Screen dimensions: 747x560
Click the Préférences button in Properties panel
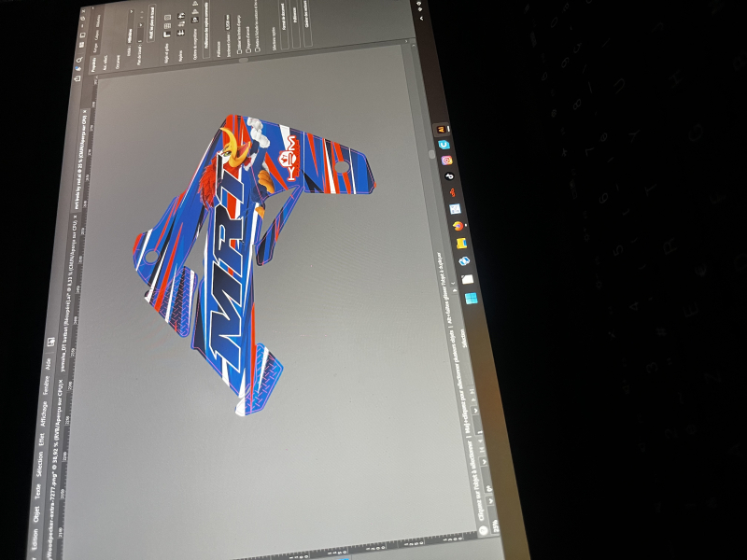click(294, 24)
